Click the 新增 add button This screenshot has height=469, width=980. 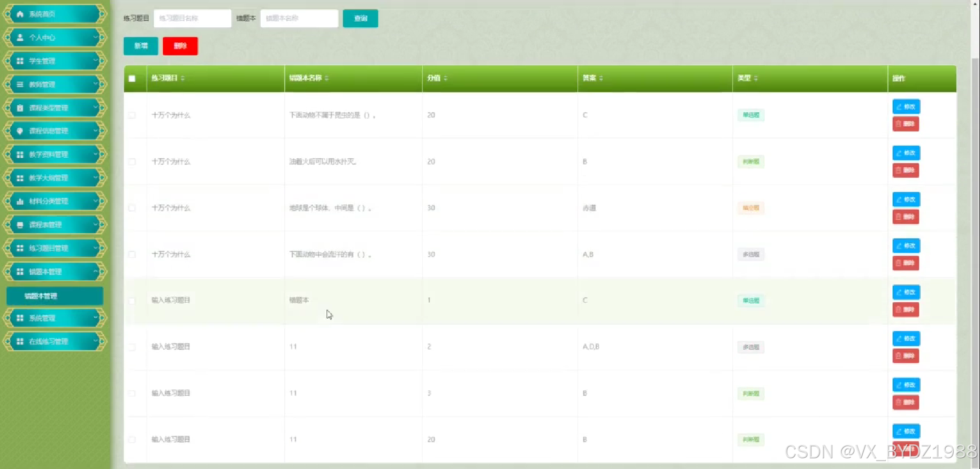point(141,46)
